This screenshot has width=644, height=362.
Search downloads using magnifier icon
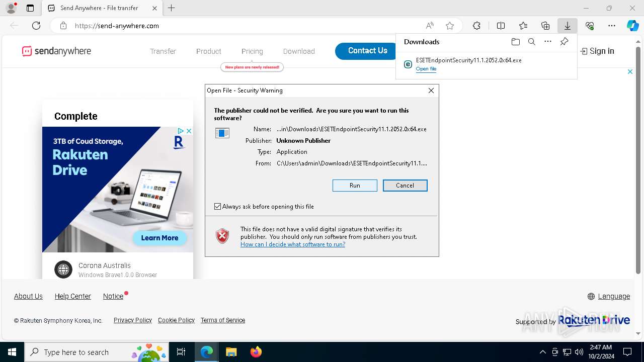point(531,42)
